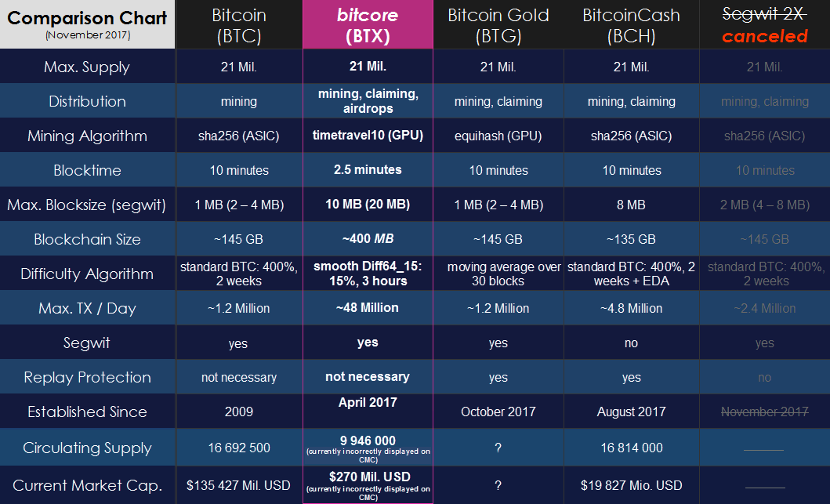Viewport: 830px width, 504px height.
Task: Click the Max. Supply row label
Action: (87, 67)
